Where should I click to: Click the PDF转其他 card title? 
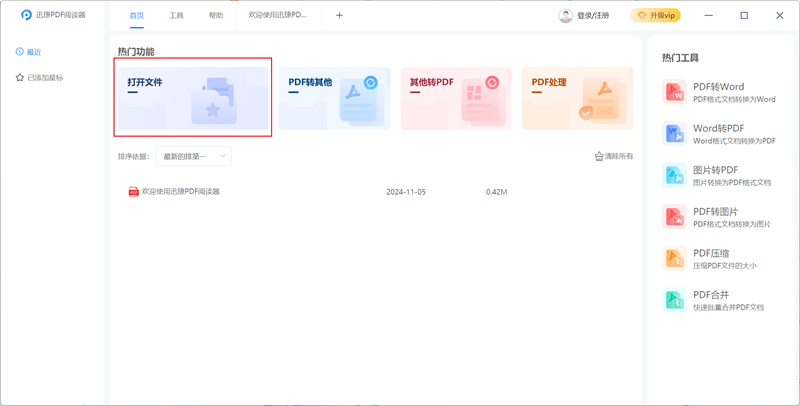click(x=310, y=82)
